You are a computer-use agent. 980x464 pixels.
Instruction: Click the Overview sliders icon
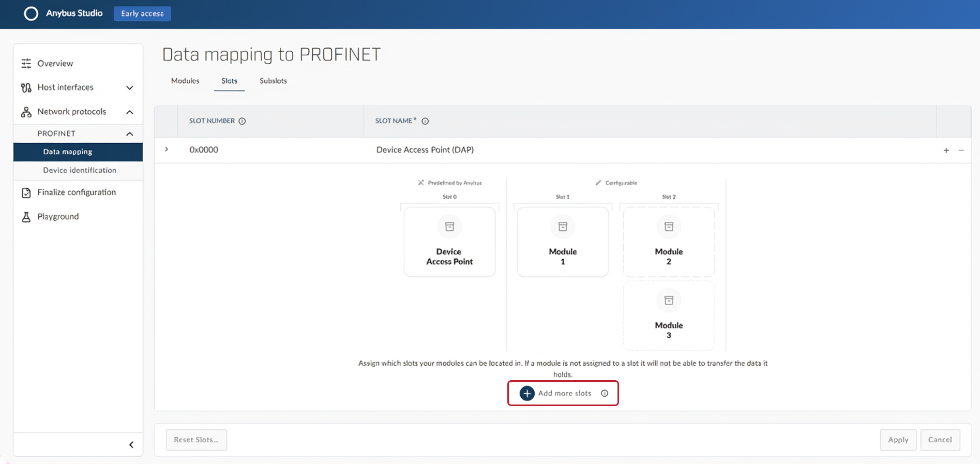point(26,63)
